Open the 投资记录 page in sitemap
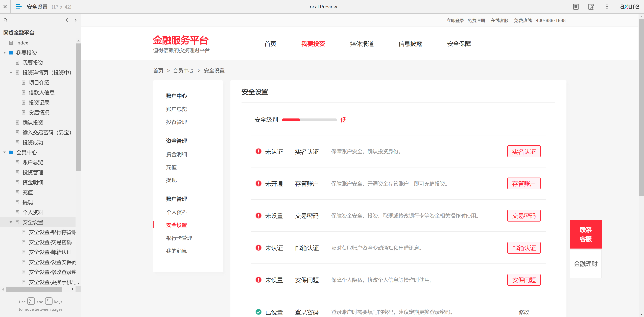The image size is (644, 317). (39, 103)
